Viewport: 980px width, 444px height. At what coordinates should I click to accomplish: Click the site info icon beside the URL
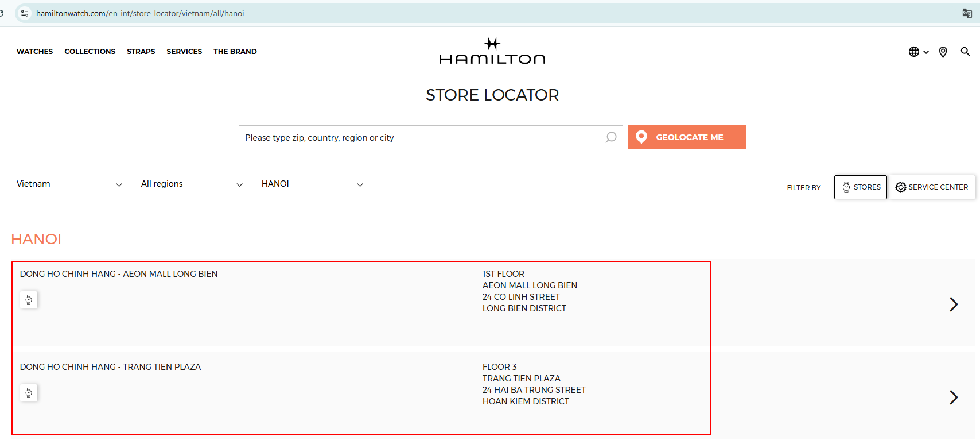pos(25,13)
